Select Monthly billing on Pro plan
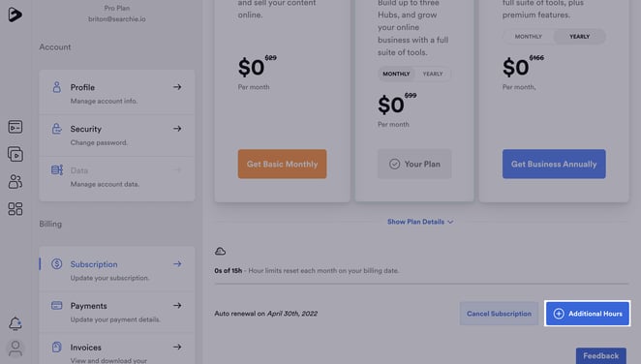641x364 pixels. [x=396, y=74]
